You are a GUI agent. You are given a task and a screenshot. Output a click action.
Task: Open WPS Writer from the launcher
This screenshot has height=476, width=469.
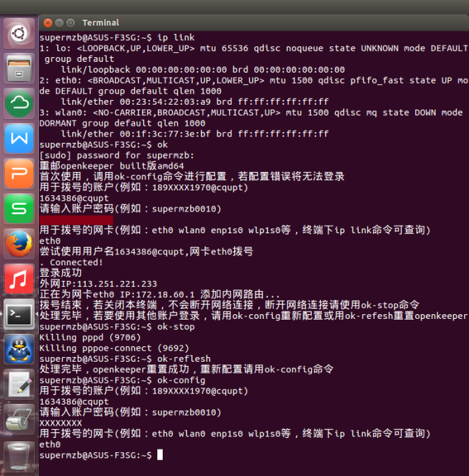(19, 139)
